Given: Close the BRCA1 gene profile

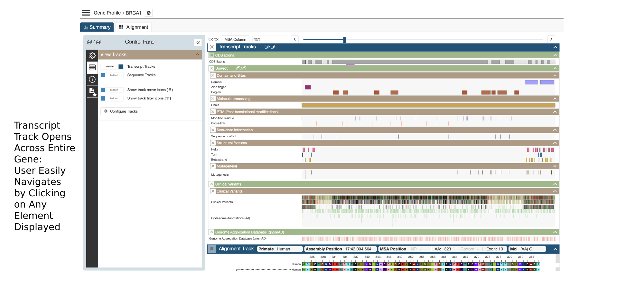Looking at the screenshot, I should tap(149, 13).
